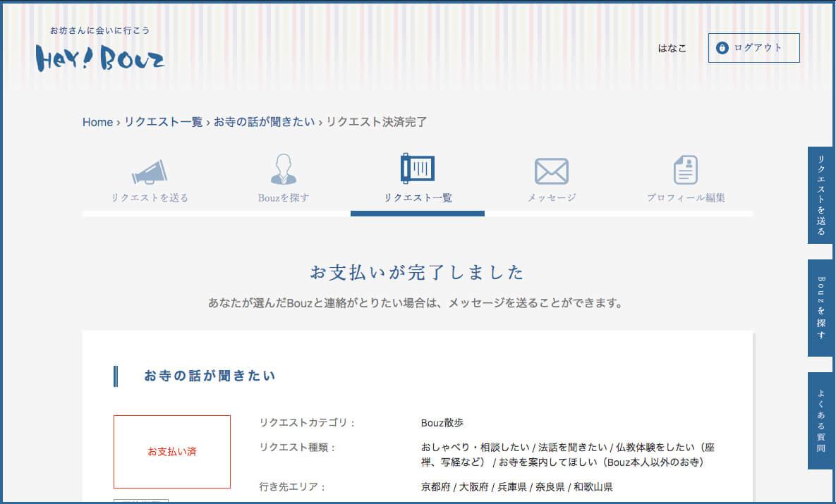Open messages via the envelope icon
This screenshot has width=836, height=504.
[551, 171]
